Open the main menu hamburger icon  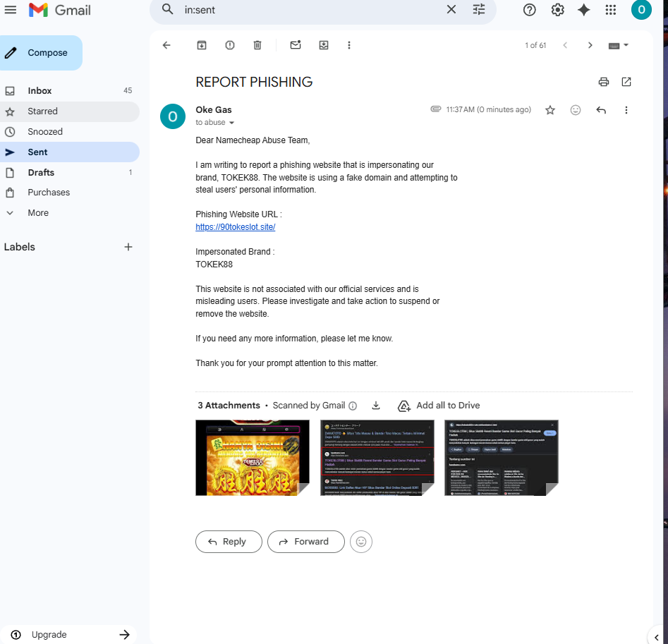(10, 10)
